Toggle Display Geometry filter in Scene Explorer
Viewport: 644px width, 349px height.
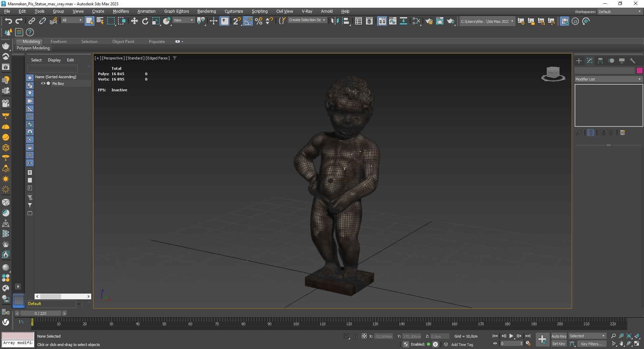(30, 78)
